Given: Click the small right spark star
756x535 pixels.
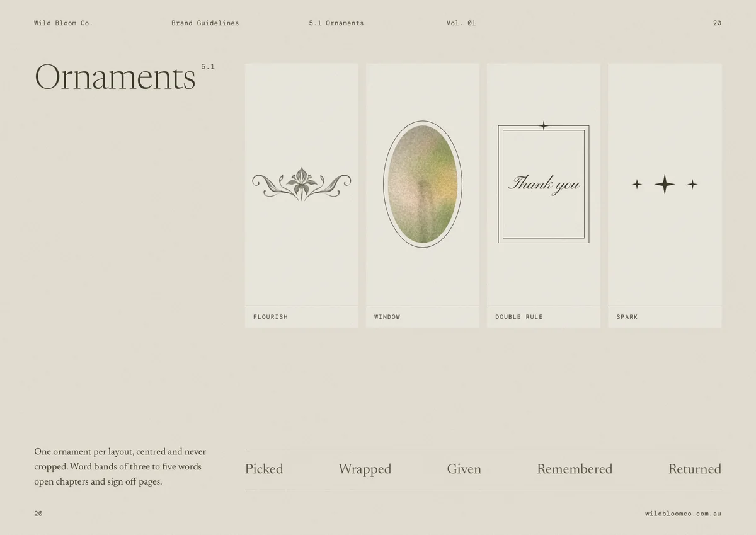Looking at the screenshot, I should pyautogui.click(x=692, y=184).
